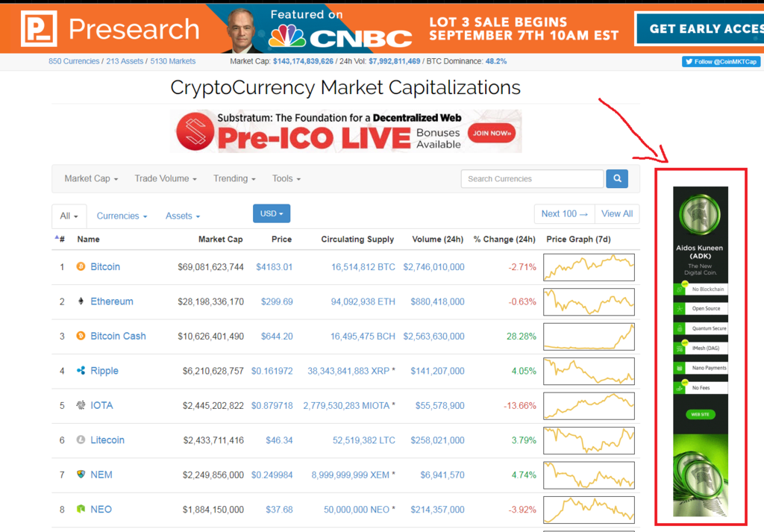Click the JOIN NOW ad button
Image resolution: width=764 pixels, height=532 pixels.
492,133
